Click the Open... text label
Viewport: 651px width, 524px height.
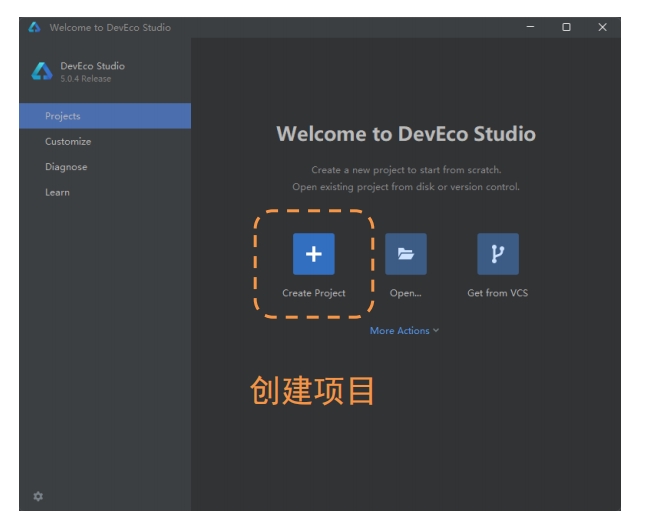(x=405, y=293)
